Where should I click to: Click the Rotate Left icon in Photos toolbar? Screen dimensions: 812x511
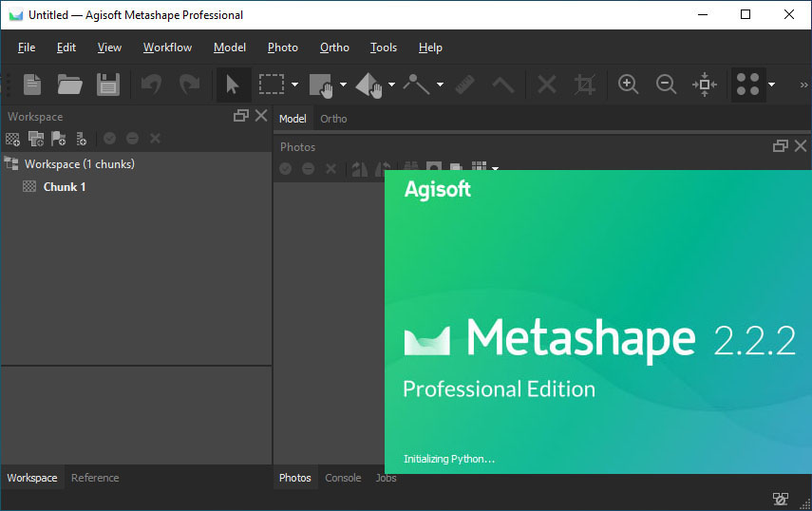pyautogui.click(x=359, y=169)
